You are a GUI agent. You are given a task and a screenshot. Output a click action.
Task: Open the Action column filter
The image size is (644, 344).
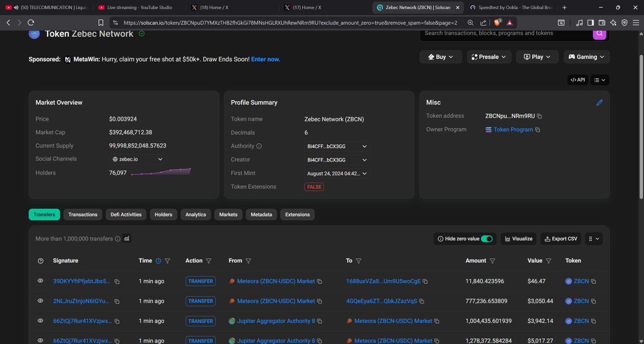click(x=209, y=261)
